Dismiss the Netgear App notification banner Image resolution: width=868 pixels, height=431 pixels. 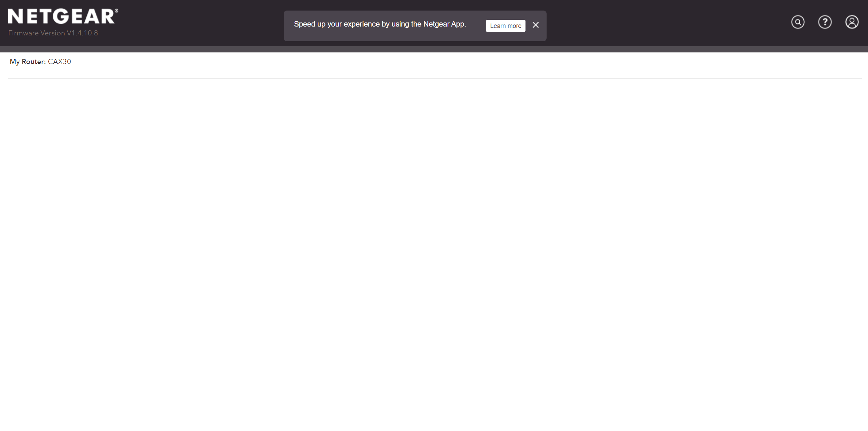(535, 25)
